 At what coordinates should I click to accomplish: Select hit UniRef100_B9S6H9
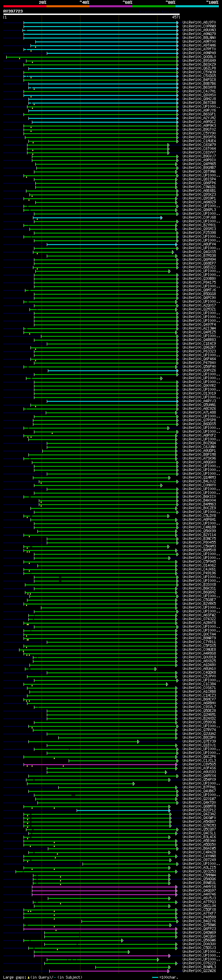[x=199, y=60]
